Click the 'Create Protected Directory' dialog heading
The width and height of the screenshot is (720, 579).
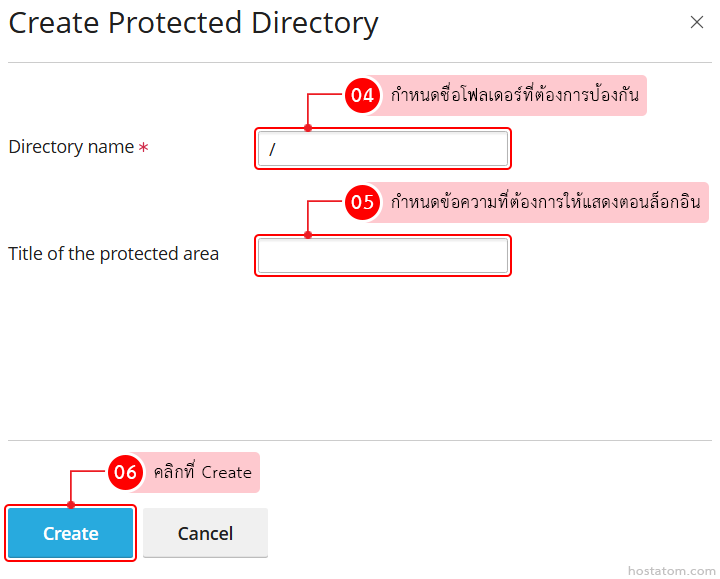coord(193,23)
